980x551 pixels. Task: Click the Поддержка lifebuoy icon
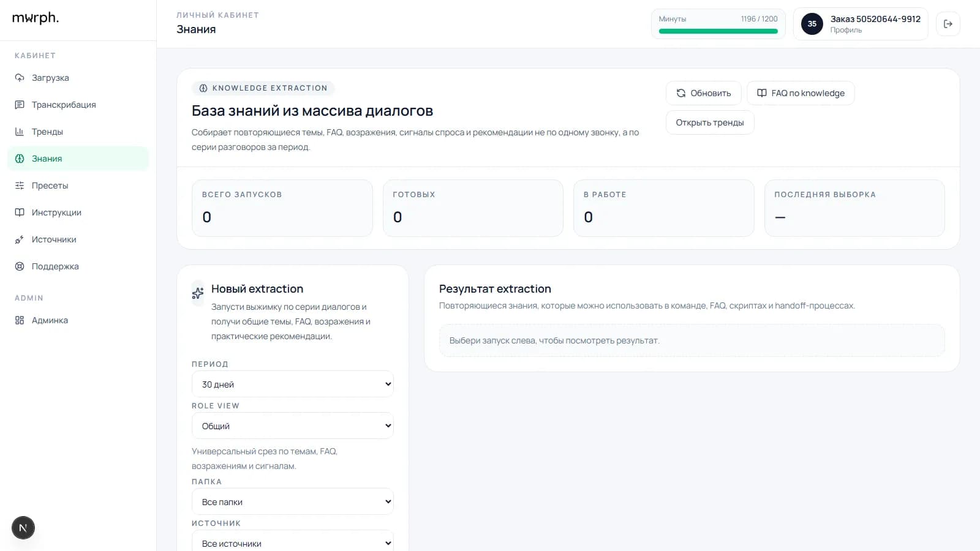point(20,266)
